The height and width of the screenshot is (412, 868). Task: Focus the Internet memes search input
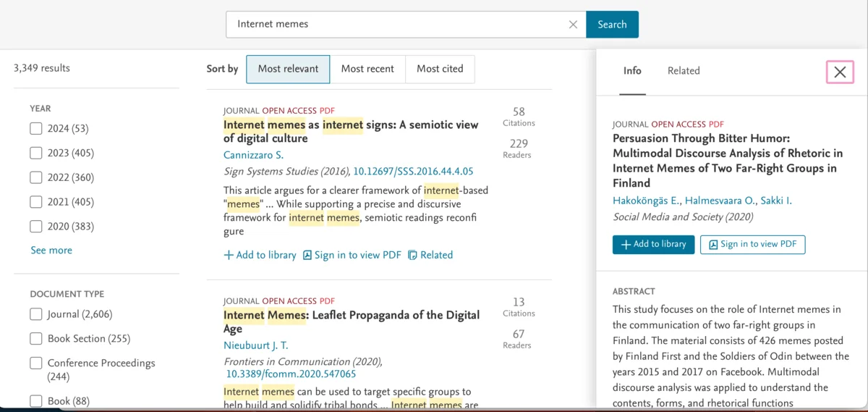click(x=398, y=25)
